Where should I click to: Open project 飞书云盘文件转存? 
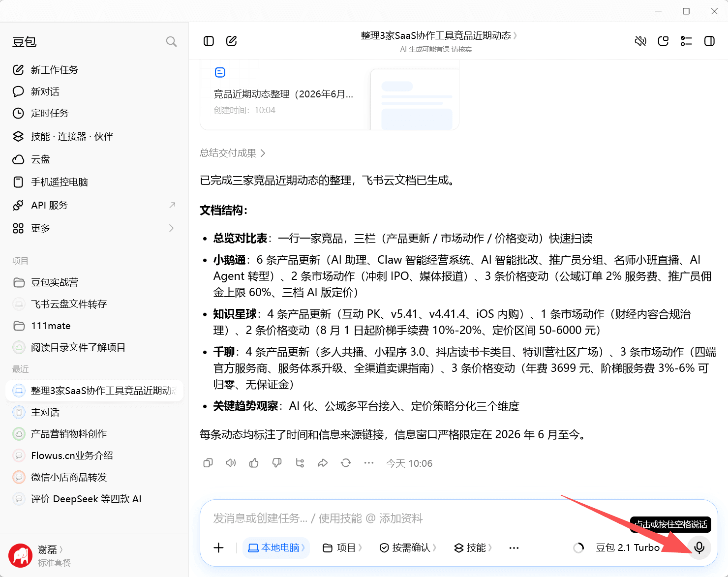pos(94,304)
